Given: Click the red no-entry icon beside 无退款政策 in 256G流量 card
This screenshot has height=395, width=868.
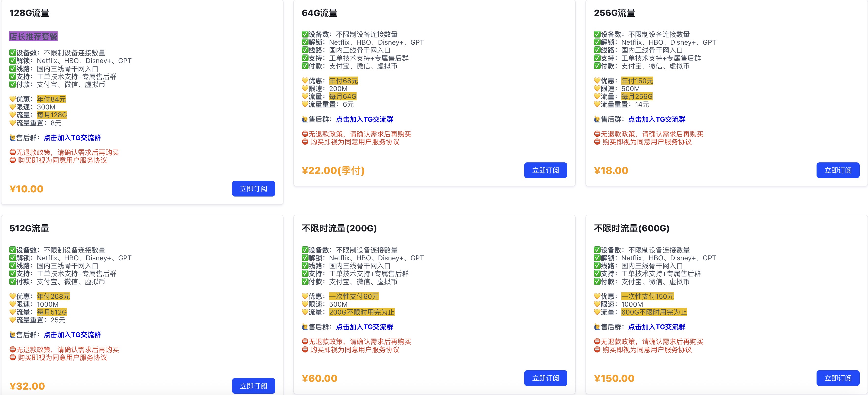Looking at the screenshot, I should (x=597, y=134).
